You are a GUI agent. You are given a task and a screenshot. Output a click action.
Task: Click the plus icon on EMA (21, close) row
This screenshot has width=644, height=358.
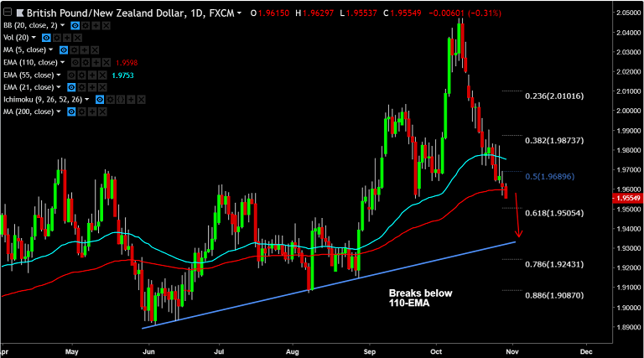click(x=92, y=87)
